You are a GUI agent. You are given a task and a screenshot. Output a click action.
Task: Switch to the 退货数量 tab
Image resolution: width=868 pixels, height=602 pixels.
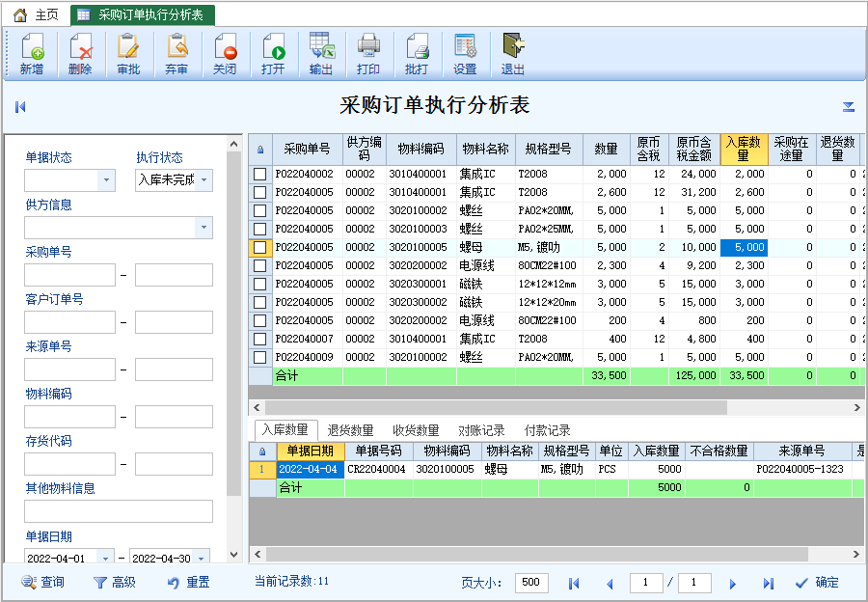[x=350, y=430]
